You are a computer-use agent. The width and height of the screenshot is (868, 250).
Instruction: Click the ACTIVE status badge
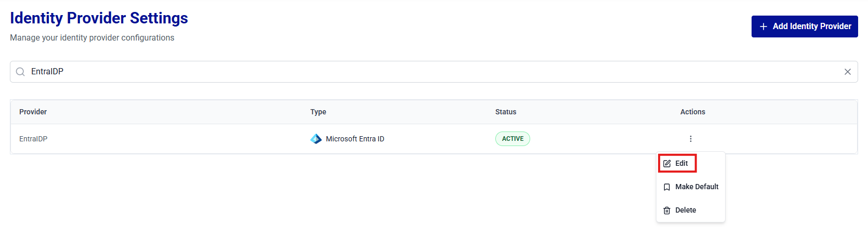(512, 139)
